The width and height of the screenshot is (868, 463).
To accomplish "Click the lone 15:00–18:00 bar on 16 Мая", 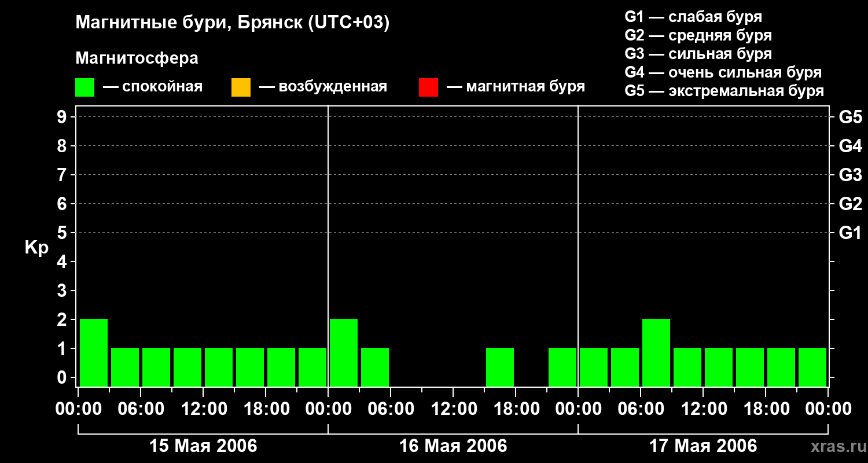I will point(500,367).
